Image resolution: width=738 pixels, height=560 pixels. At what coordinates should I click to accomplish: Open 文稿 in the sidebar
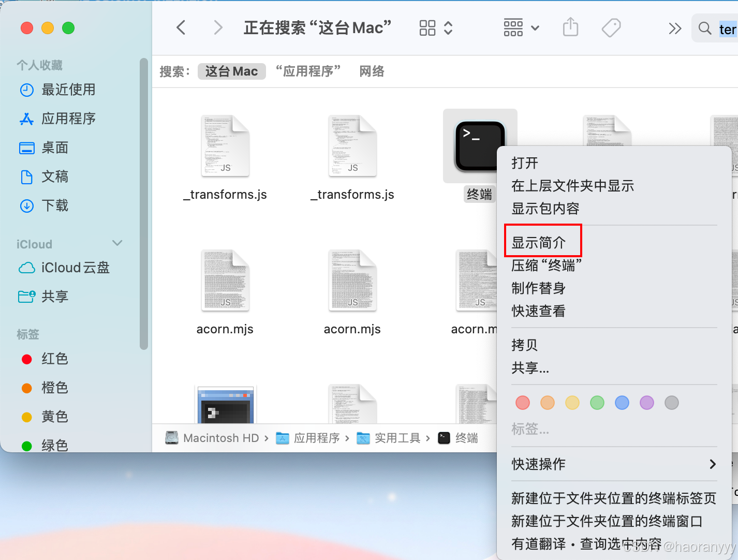pos(44,176)
